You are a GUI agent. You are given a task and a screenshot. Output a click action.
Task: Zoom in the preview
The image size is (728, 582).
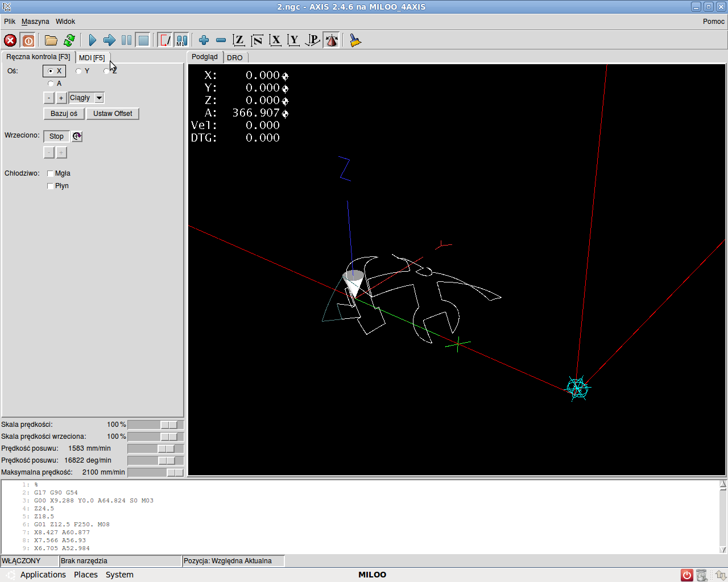(204, 40)
